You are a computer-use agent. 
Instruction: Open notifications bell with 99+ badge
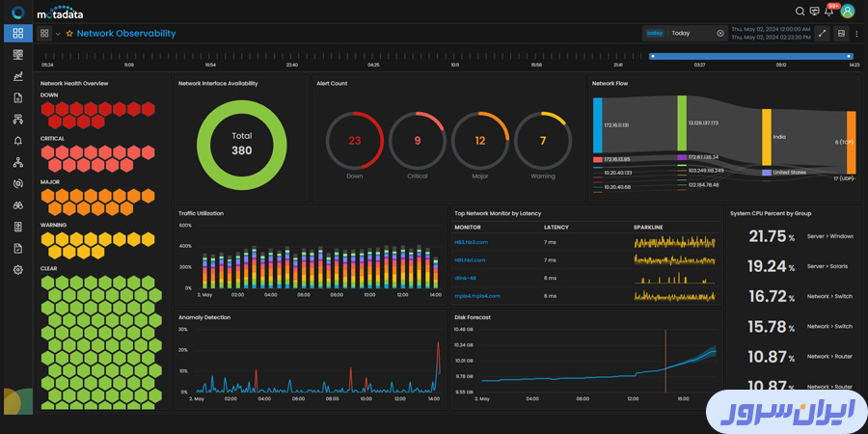pos(829,12)
